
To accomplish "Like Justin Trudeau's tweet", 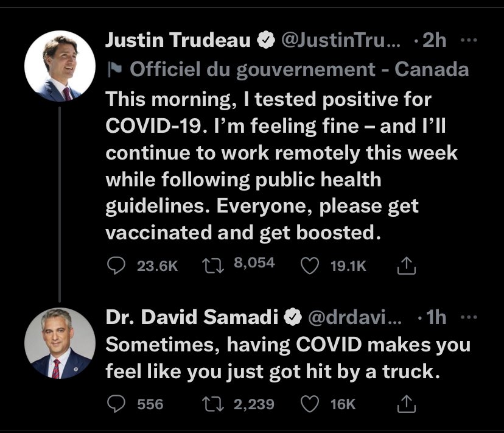I will (310, 265).
